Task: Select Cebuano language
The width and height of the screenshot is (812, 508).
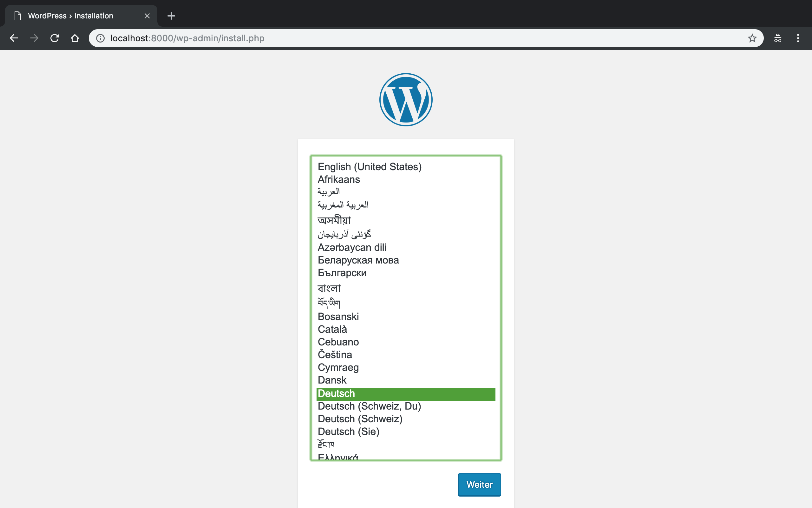Action: 406,342
